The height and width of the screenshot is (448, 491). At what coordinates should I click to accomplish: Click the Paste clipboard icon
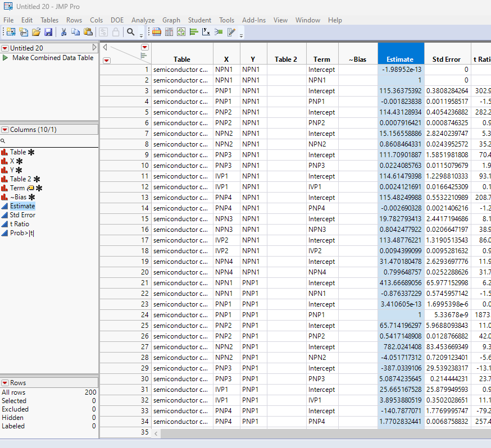click(x=88, y=32)
